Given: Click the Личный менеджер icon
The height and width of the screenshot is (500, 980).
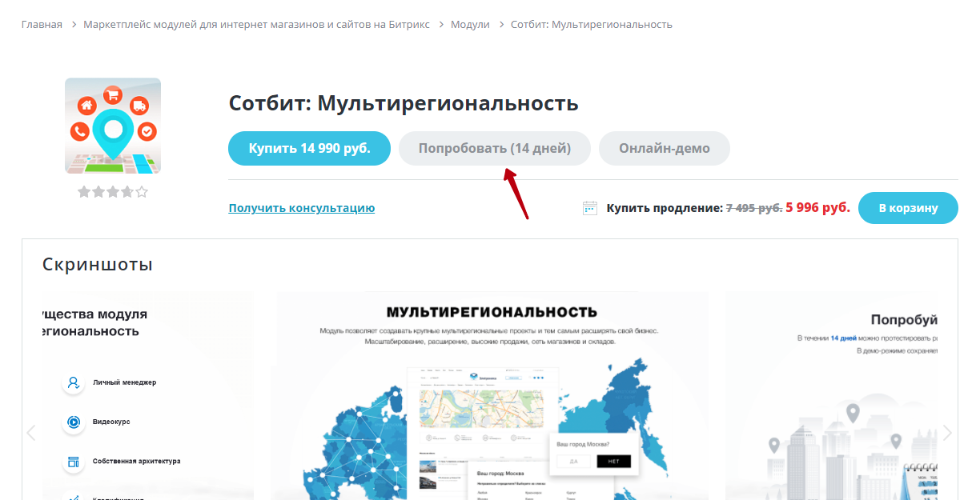Looking at the screenshot, I should click(74, 382).
